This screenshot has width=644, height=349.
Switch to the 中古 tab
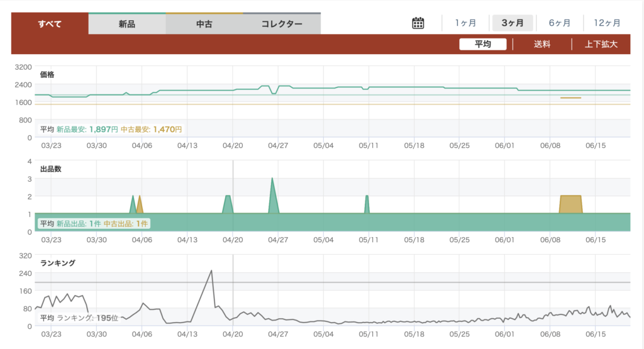coord(204,24)
